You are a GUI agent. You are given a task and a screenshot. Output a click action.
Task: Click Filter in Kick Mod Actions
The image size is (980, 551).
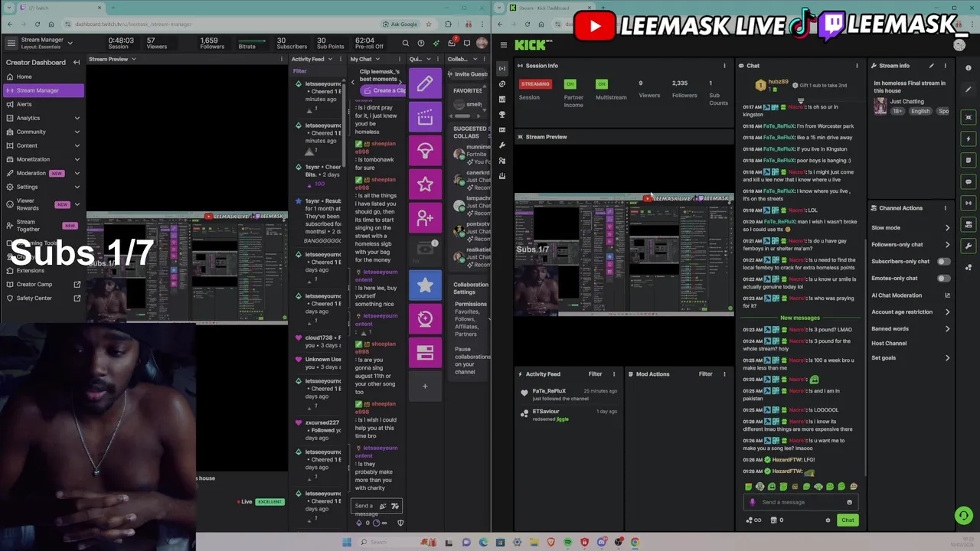click(x=705, y=374)
